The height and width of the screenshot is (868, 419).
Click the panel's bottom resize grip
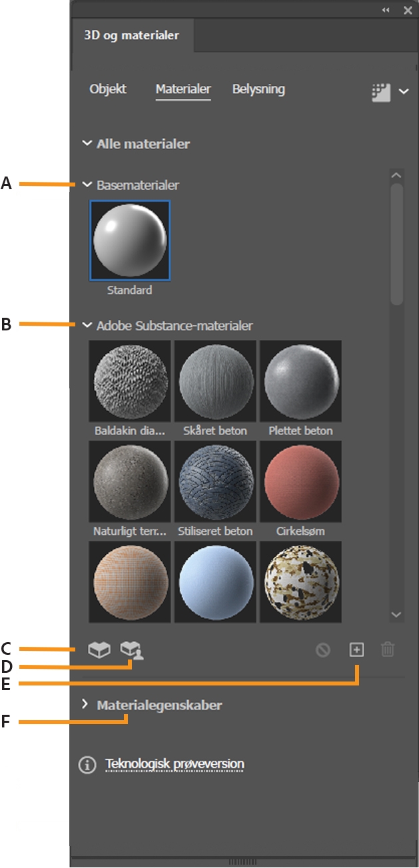point(242,862)
